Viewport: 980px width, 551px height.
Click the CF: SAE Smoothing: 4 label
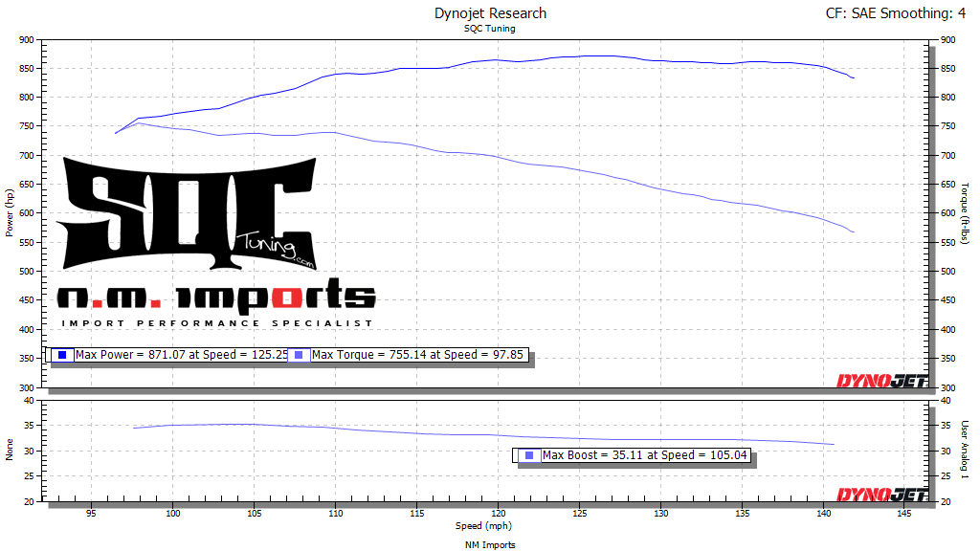896,13
